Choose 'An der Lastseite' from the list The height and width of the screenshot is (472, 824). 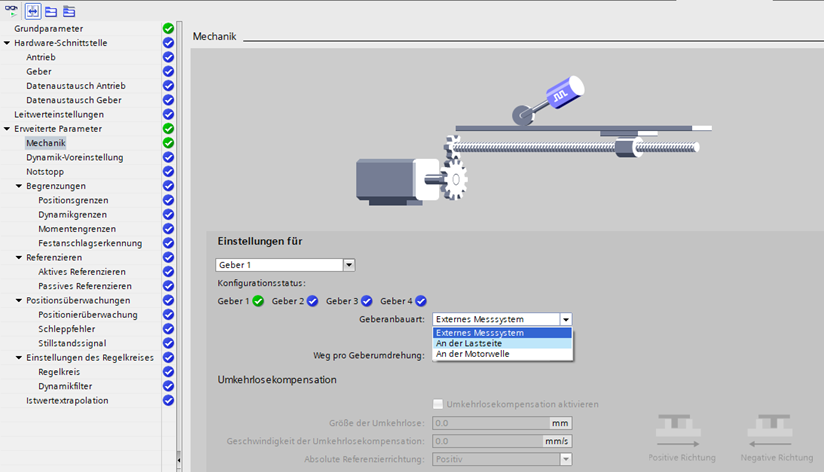[x=501, y=343]
